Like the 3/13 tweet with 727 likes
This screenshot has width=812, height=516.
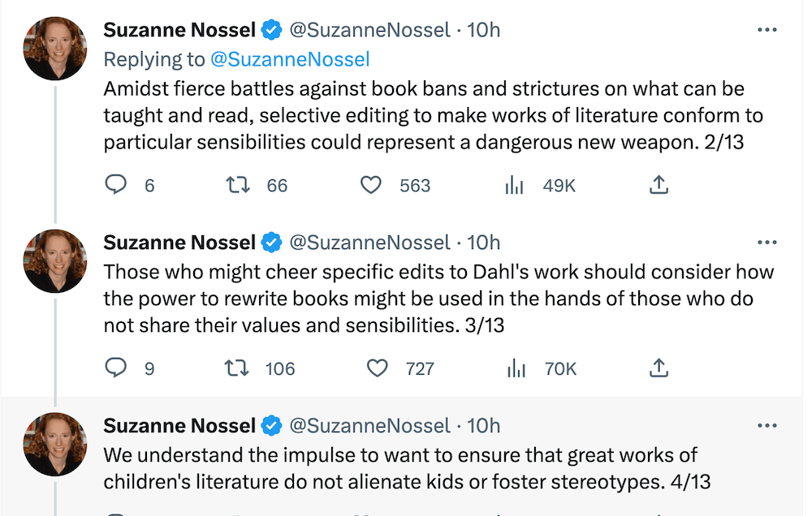[x=378, y=369]
